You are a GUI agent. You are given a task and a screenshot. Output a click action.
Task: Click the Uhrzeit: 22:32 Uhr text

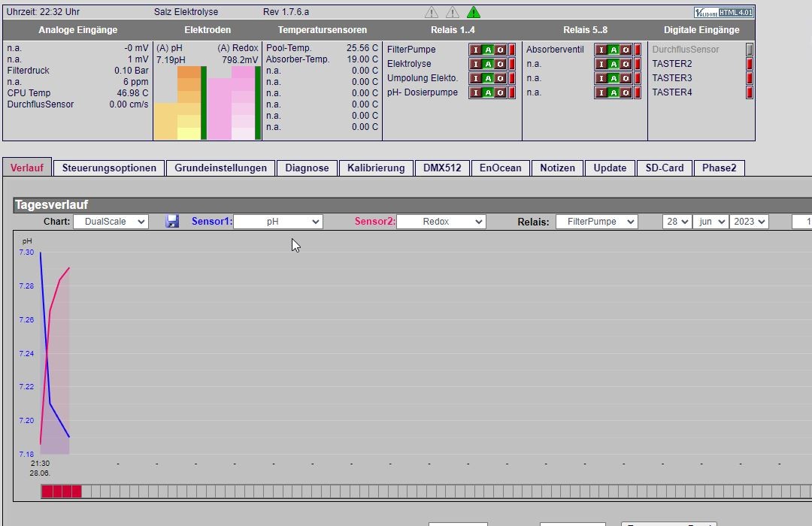[43, 12]
